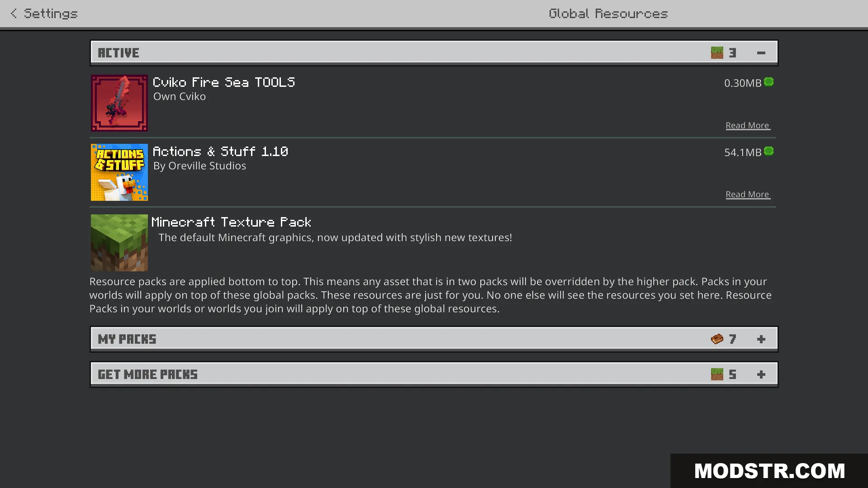Click the book icon in My Packs header
Image resolution: width=868 pixels, height=488 pixels.
(x=717, y=339)
